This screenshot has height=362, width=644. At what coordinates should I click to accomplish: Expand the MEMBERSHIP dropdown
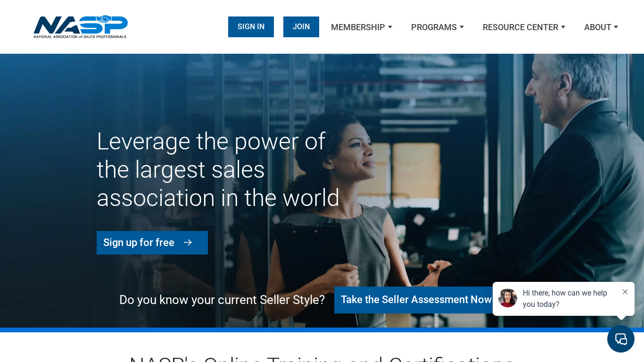[390, 27]
